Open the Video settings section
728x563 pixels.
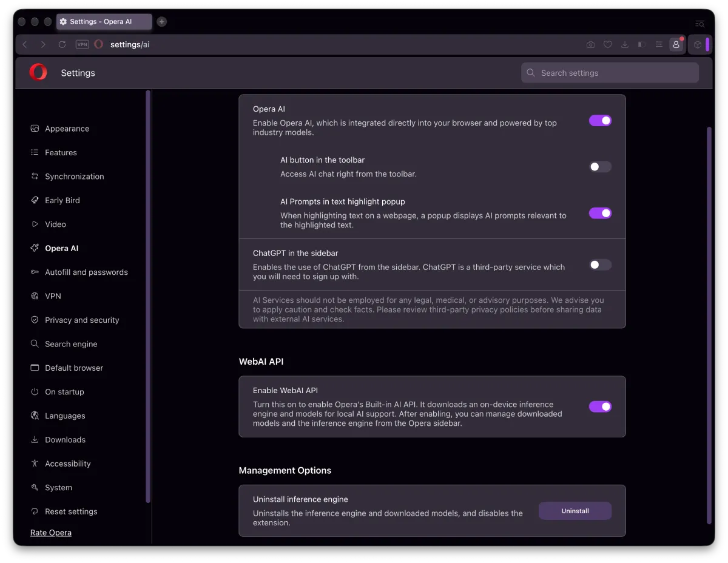click(x=55, y=224)
